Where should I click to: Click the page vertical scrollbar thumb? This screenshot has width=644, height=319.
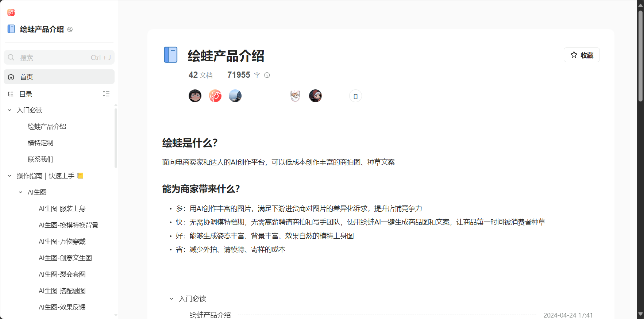click(x=640, y=55)
